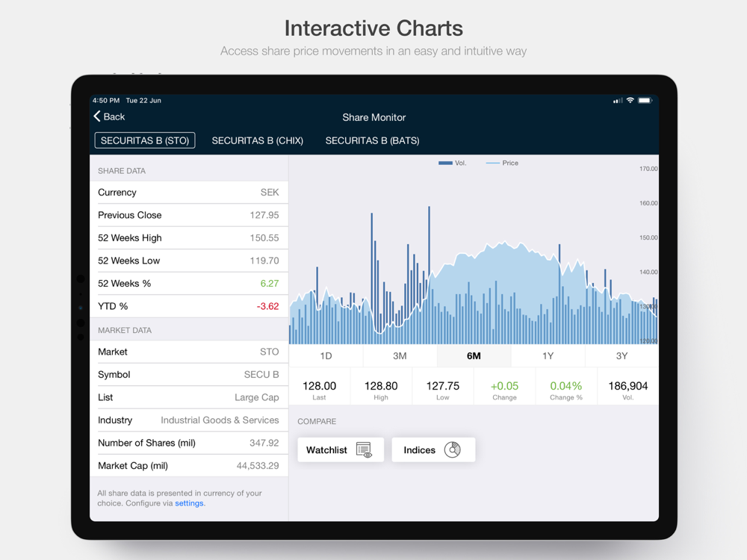Click 52 Weeks Low value 119.70
The width and height of the screenshot is (747, 560).
[264, 261]
